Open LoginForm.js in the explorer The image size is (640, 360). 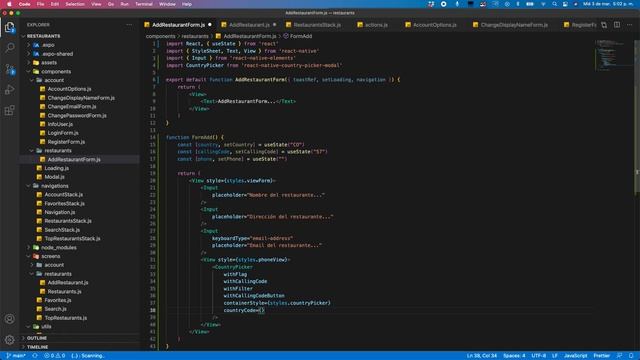click(63, 133)
